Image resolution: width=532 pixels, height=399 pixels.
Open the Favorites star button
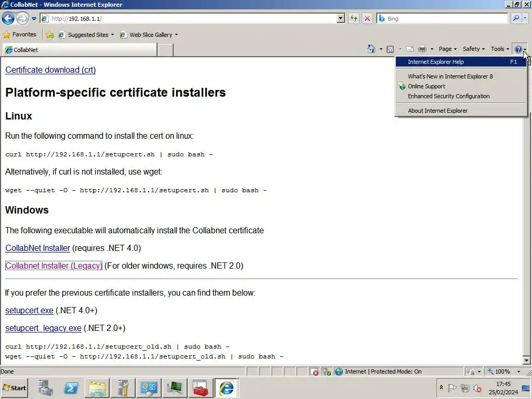pyautogui.click(x=19, y=35)
